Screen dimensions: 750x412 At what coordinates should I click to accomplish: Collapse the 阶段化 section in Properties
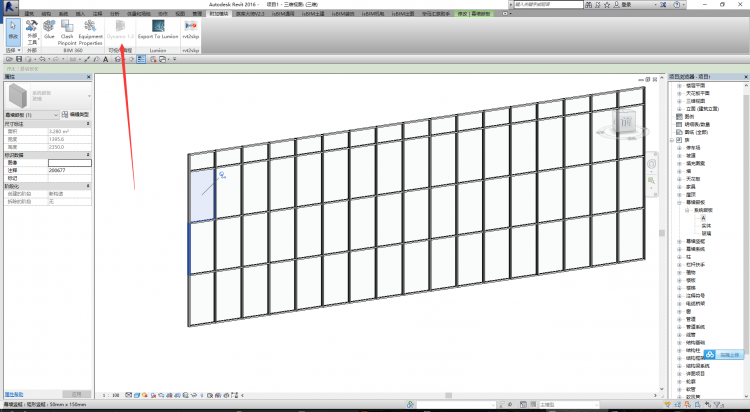[88, 186]
